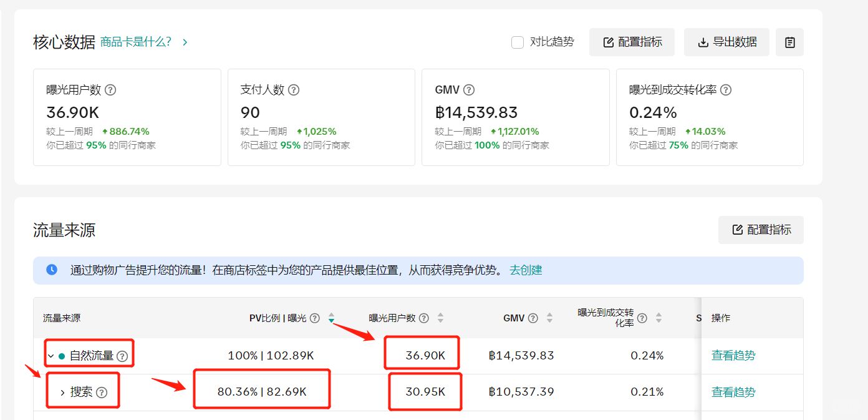The image size is (868, 420).
Task: Click the help icon on the 曝光用户数 card
Action: click(110, 90)
